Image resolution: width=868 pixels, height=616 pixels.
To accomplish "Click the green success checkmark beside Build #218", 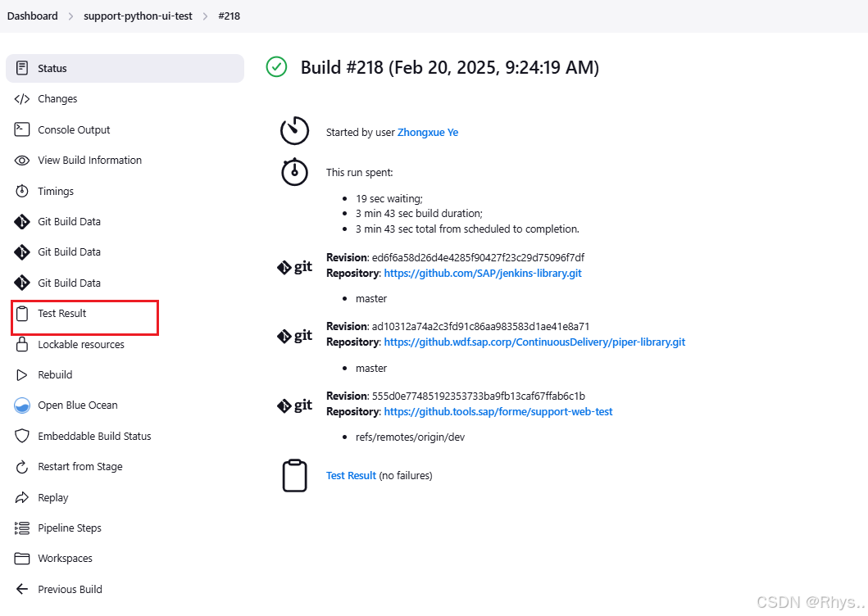I will tap(276, 67).
